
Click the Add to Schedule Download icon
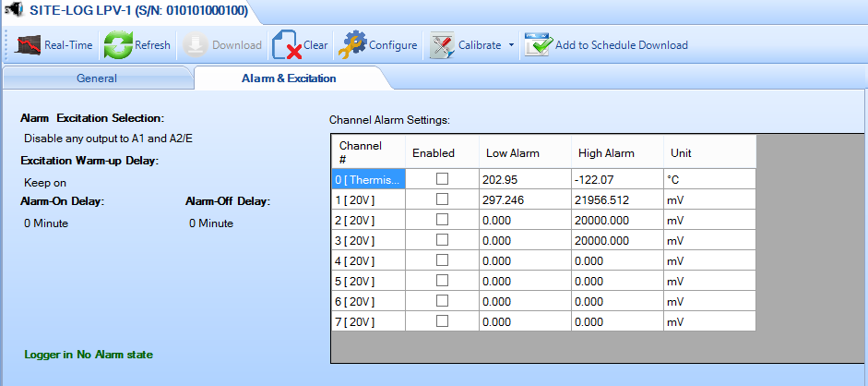[538, 44]
